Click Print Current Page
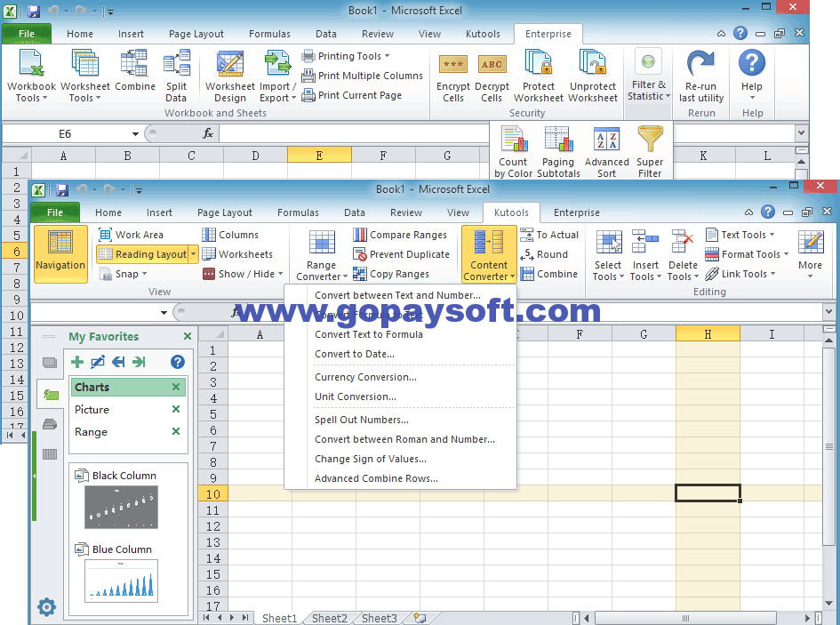840x625 pixels. point(351,95)
